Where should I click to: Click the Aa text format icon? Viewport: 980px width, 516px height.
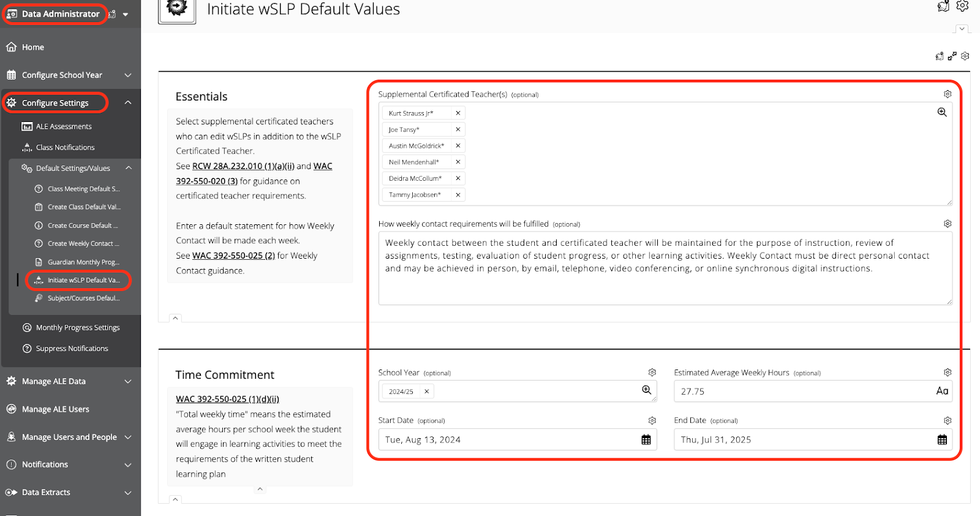pos(942,391)
